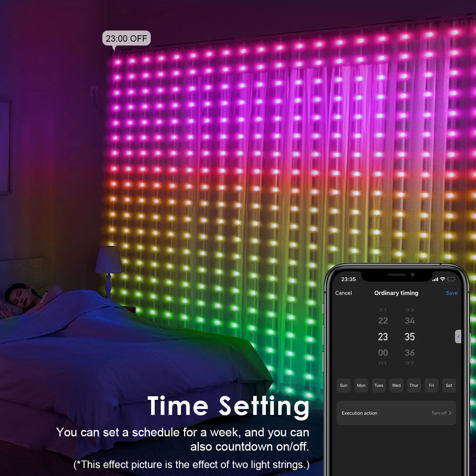Toggle the Tues day button
The width and height of the screenshot is (476, 476).
click(x=379, y=386)
